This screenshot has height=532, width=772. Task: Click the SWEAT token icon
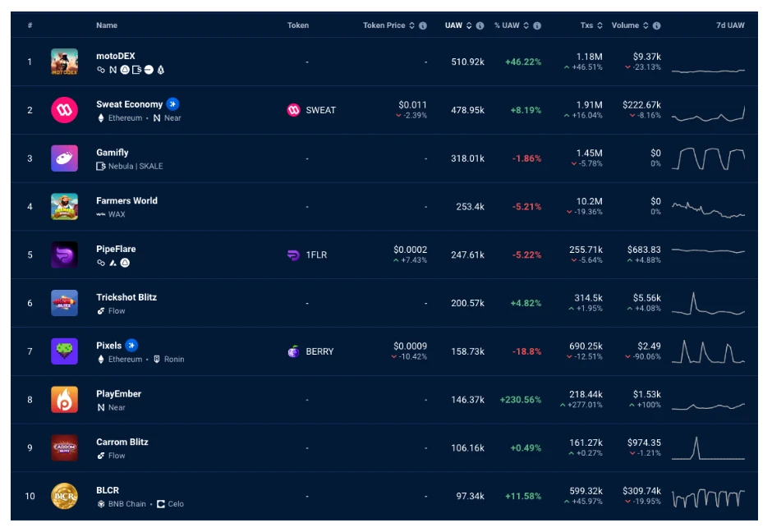tap(294, 110)
